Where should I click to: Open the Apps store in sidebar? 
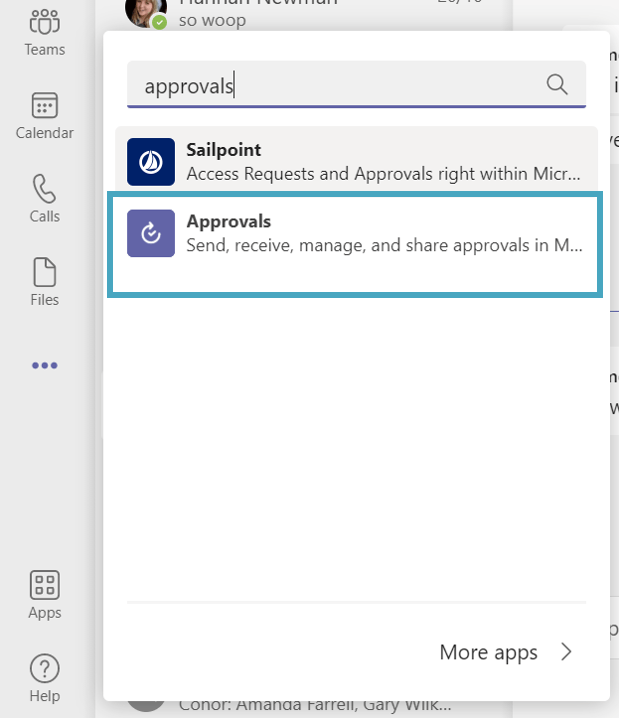pyautogui.click(x=44, y=595)
